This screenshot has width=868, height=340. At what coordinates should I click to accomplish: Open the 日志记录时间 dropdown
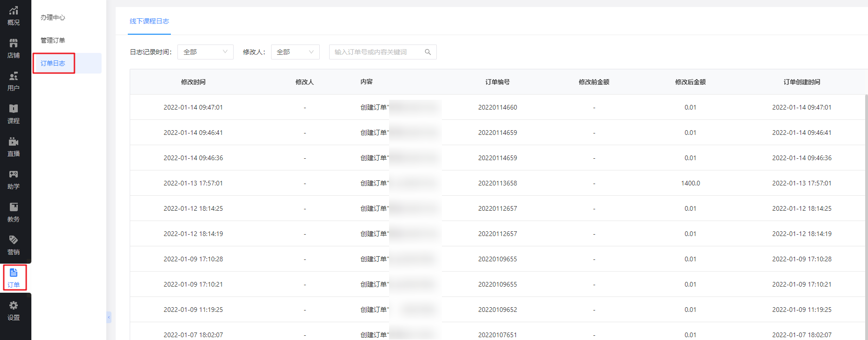(206, 52)
